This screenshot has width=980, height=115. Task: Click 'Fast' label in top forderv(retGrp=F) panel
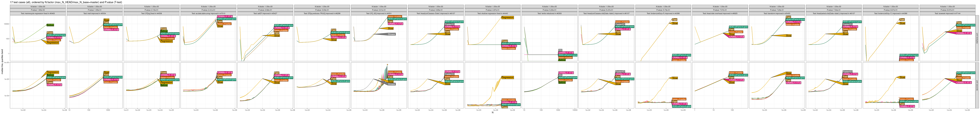[x=674, y=20]
